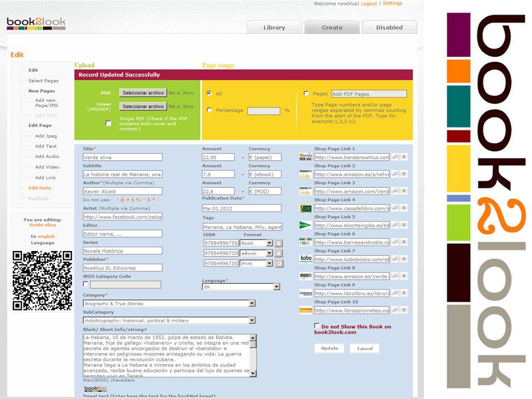The width and height of the screenshot is (532, 399).
Task: Click the magnifier icon for Shop Page Link 8
Action: coord(395,276)
